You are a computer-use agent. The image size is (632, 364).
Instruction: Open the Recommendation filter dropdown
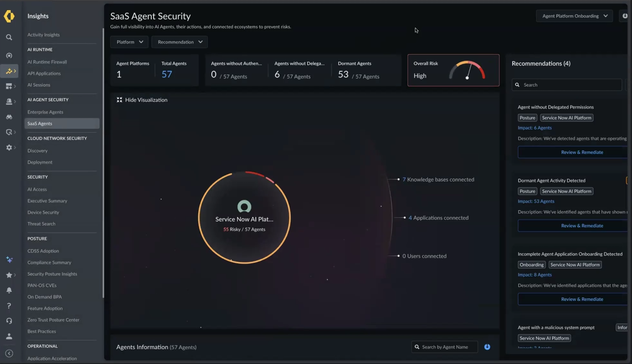[180, 42]
